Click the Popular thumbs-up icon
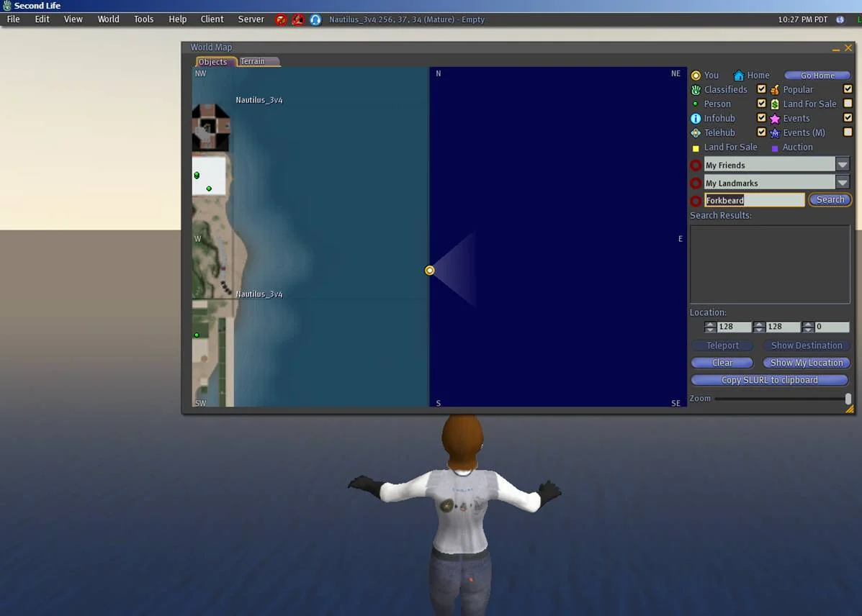 tap(775, 89)
